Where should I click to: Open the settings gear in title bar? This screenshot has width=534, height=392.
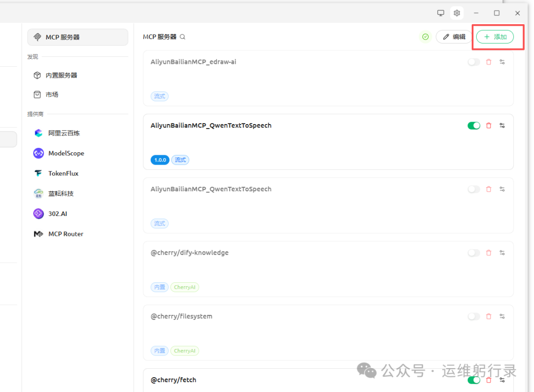pyautogui.click(x=456, y=13)
